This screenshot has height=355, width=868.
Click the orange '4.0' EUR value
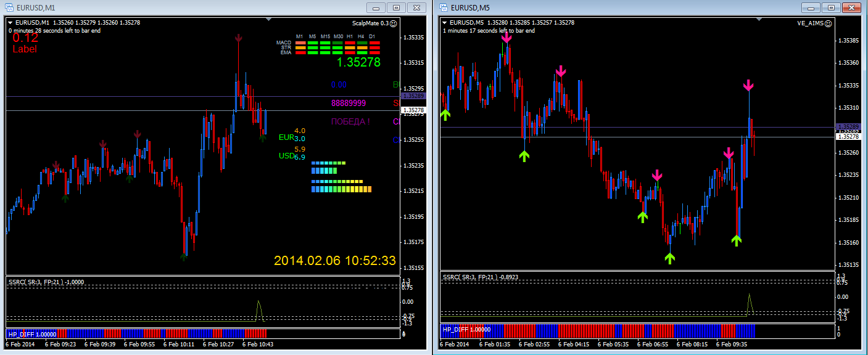tap(300, 131)
